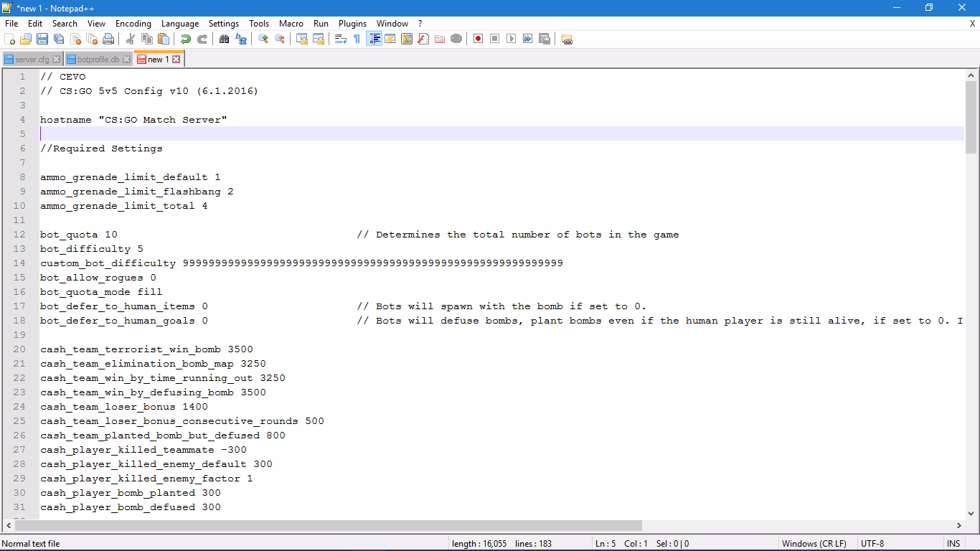Open the Run menu
The height and width of the screenshot is (551, 980).
pos(321,24)
